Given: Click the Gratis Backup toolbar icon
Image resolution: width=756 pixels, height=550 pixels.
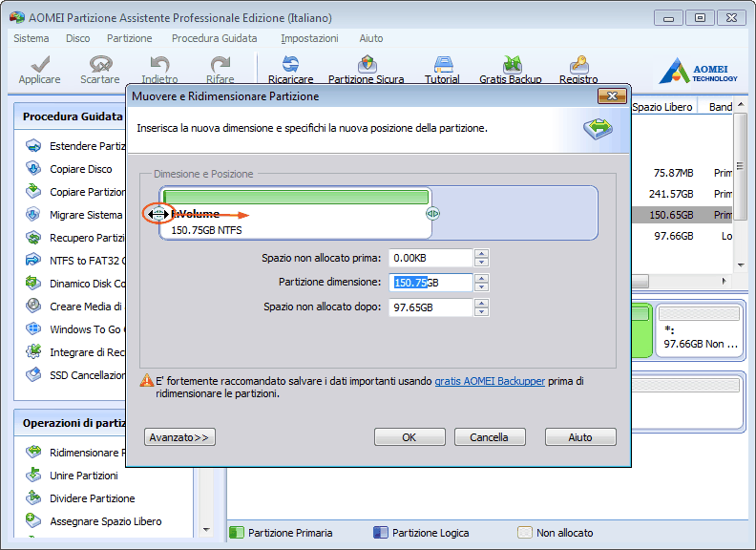Looking at the screenshot, I should (512, 64).
